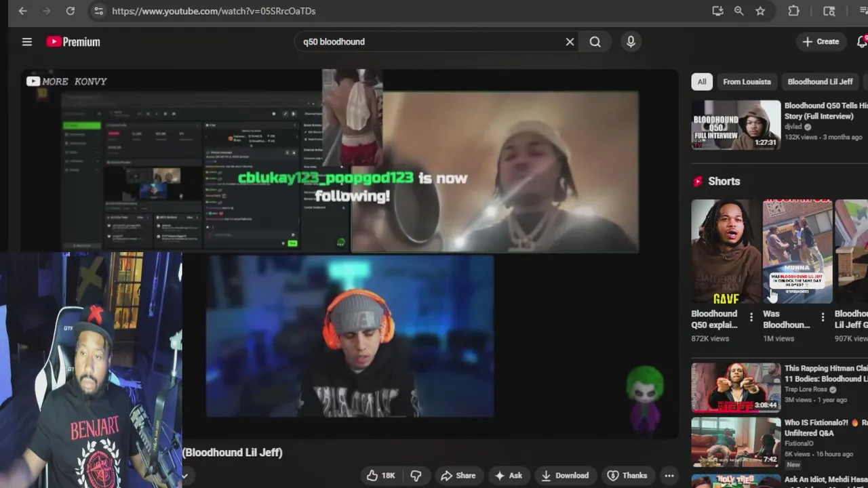The width and height of the screenshot is (868, 488).
Task: Download this video
Action: click(x=564, y=475)
